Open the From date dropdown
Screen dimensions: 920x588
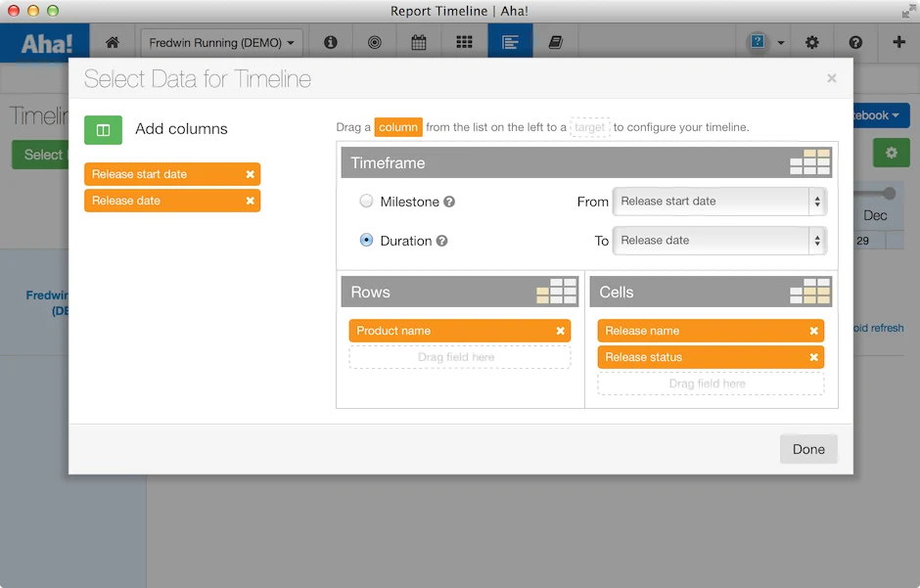coord(719,202)
